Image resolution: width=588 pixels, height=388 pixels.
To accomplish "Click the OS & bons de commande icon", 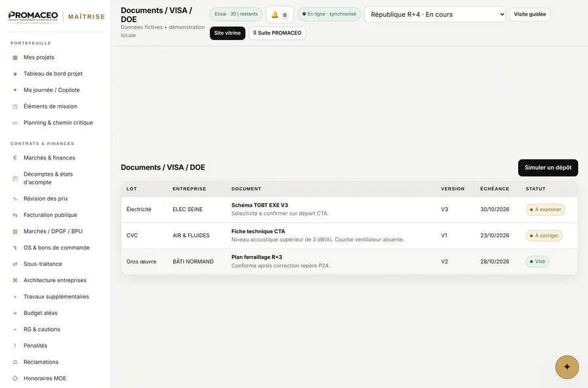I will click(15, 248).
